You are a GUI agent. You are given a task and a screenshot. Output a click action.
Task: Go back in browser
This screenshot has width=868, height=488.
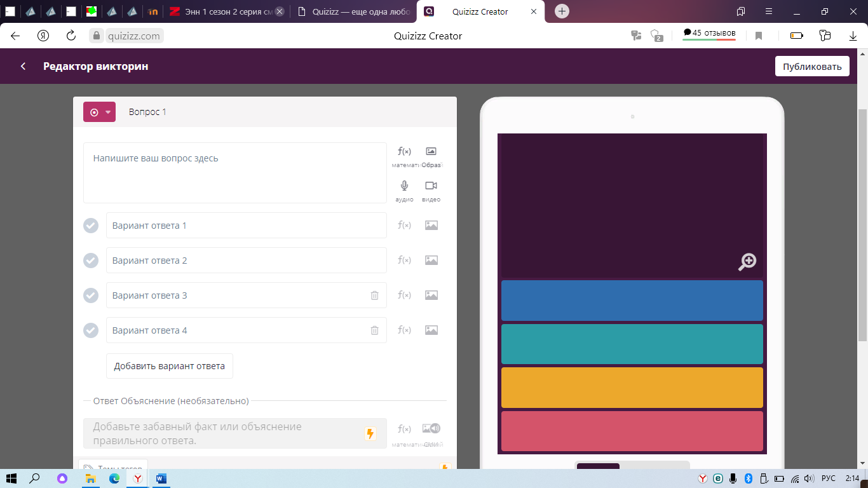pyautogui.click(x=15, y=36)
